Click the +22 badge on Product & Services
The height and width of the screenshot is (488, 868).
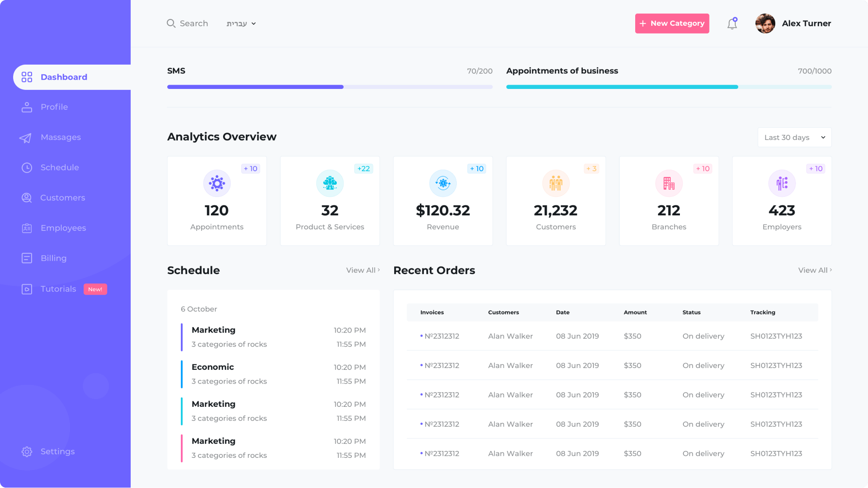[x=364, y=169]
